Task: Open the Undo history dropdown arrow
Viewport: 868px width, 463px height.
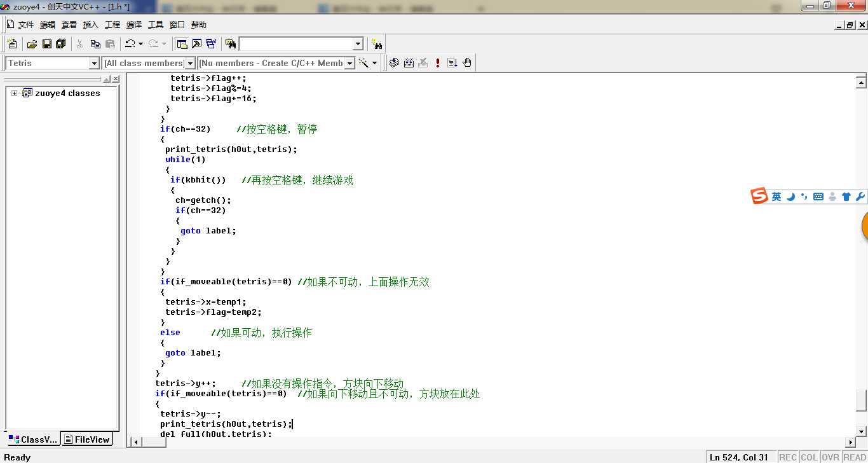Action: pyautogui.click(x=140, y=44)
